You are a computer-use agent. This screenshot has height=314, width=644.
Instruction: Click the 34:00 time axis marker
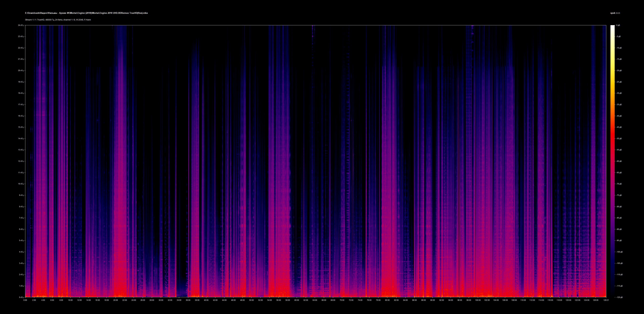pyautogui.click(x=179, y=300)
